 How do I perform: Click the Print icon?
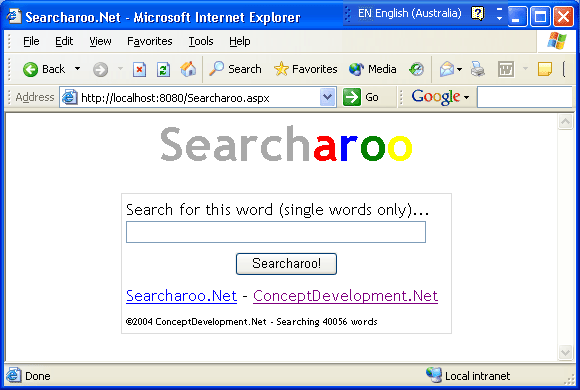(478, 69)
